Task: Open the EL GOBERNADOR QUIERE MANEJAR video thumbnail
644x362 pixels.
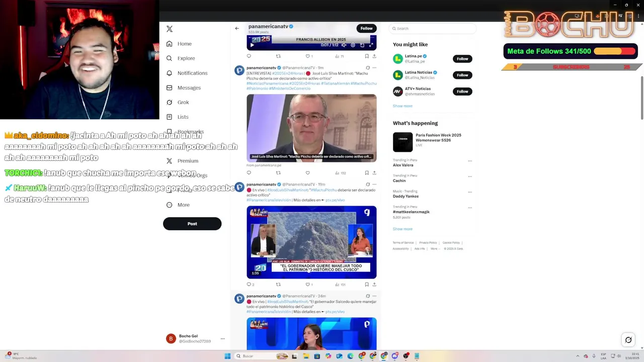Action: pos(311,242)
